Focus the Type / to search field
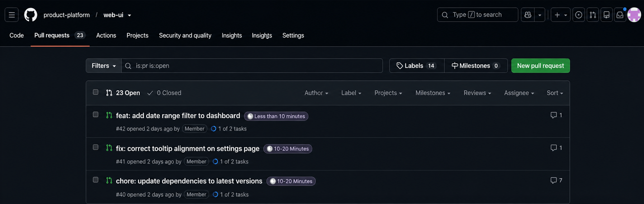This screenshot has height=204, width=644. [477, 15]
